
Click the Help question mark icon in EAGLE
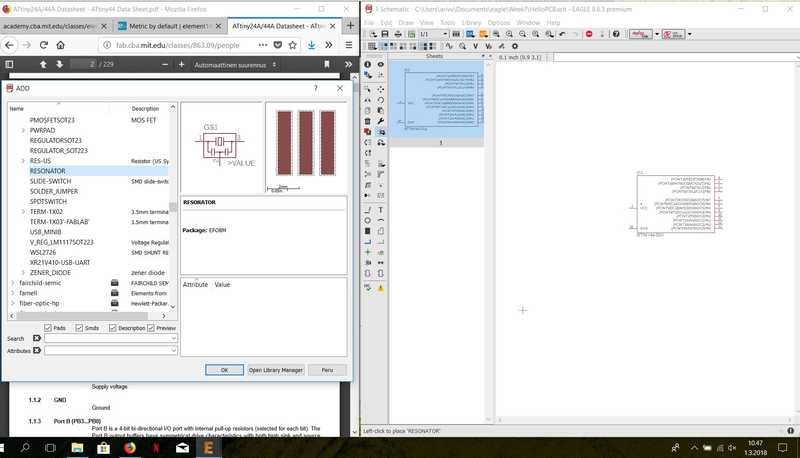616,34
